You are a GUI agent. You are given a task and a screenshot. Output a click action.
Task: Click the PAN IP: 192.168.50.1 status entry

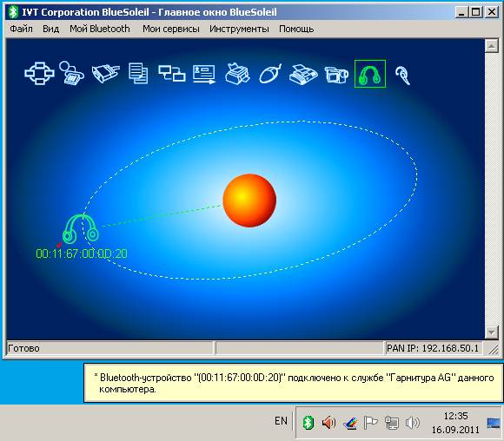point(433,348)
